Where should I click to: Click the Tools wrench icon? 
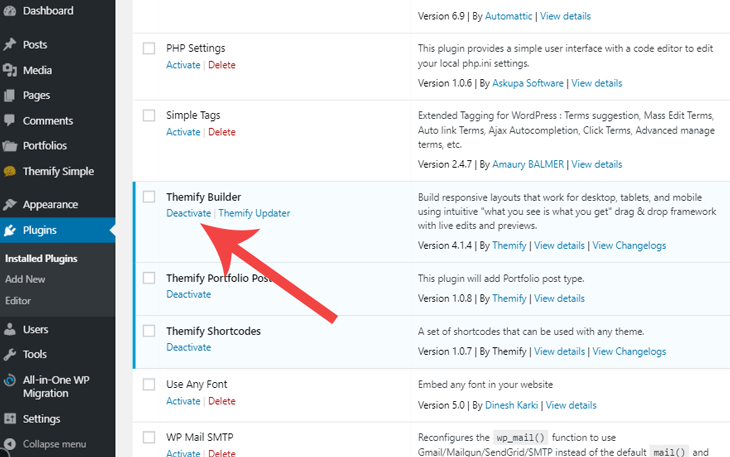(x=9, y=355)
